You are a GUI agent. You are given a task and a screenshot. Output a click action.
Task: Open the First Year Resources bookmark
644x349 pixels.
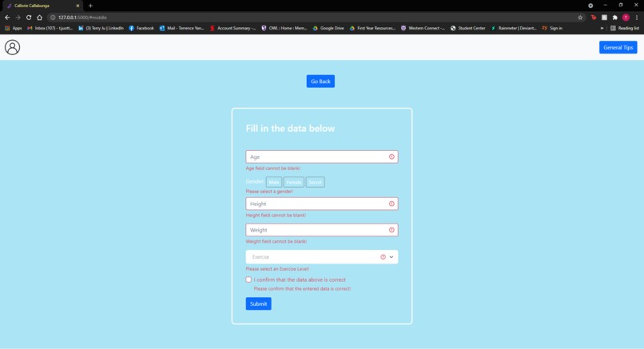pyautogui.click(x=372, y=28)
